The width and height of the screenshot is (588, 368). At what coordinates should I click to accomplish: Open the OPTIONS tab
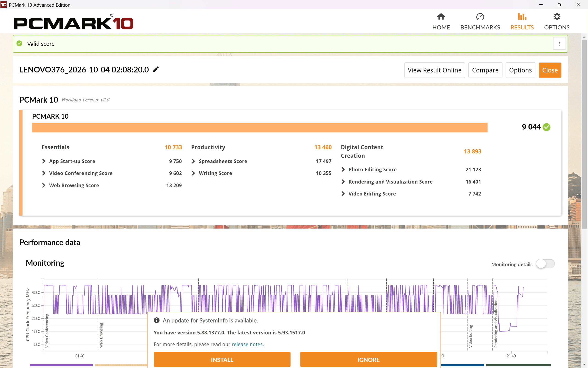[x=557, y=21]
